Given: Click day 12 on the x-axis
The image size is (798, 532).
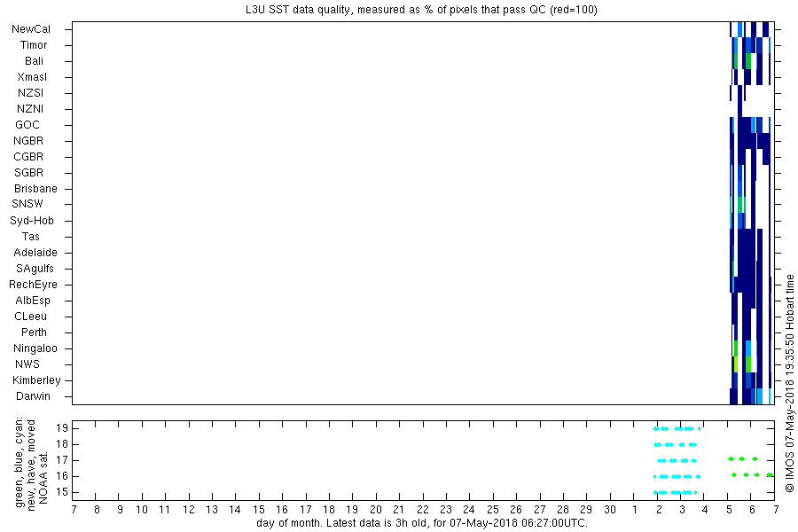Looking at the screenshot, I should click(x=188, y=510).
